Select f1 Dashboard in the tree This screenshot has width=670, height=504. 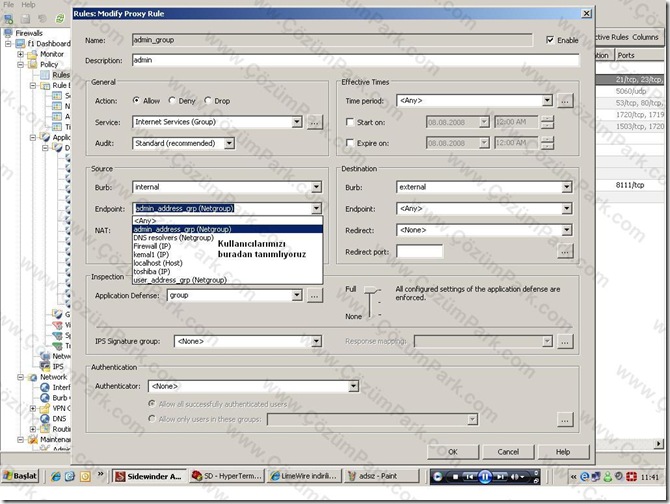pos(49,44)
